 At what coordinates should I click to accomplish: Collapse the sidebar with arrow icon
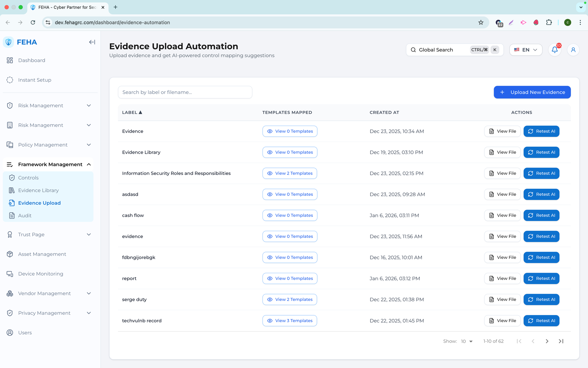(x=92, y=42)
